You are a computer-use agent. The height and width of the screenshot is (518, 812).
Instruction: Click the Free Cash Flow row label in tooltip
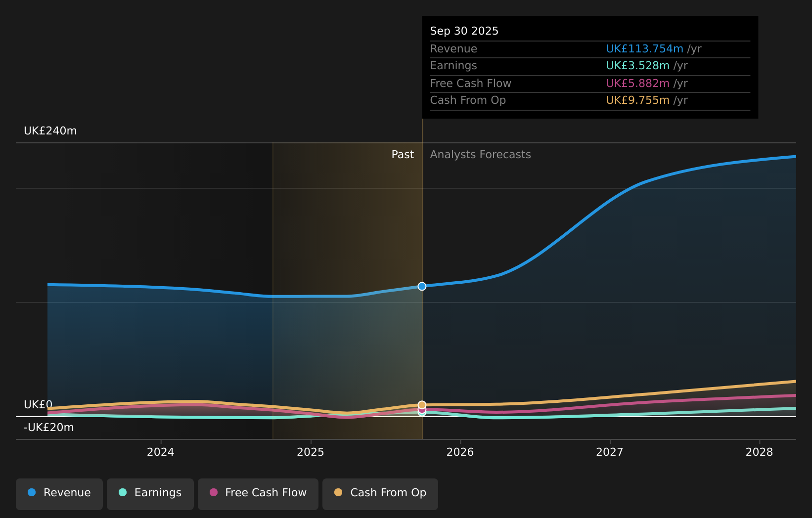470,84
